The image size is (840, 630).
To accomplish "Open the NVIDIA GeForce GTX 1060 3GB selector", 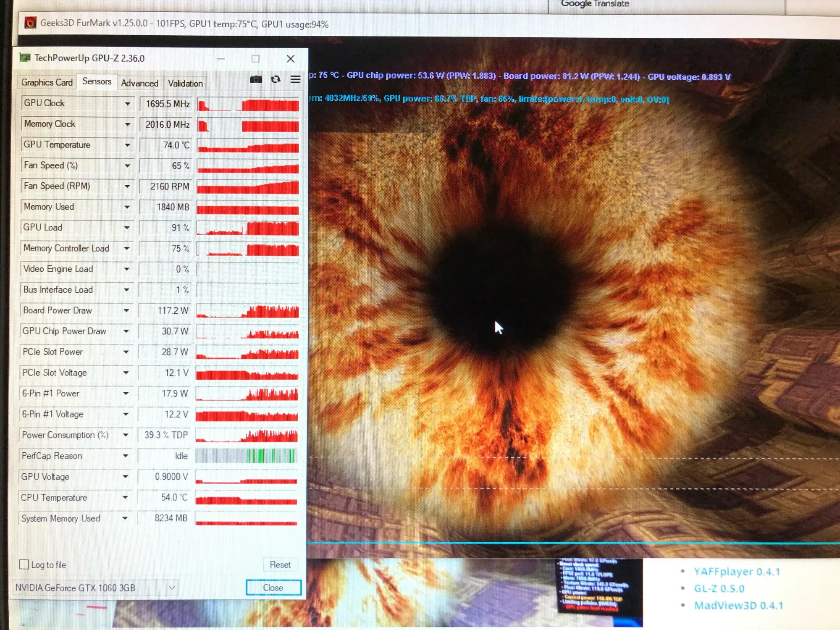I will point(96,588).
